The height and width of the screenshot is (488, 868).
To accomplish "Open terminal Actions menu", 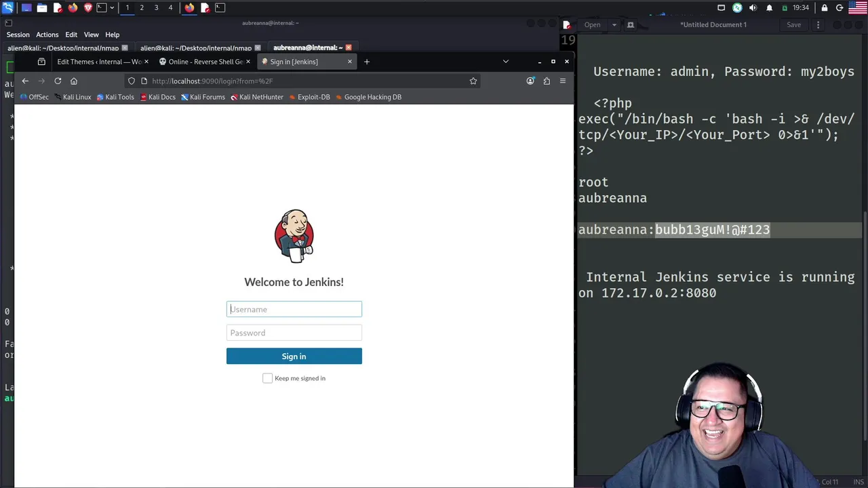I will point(47,35).
